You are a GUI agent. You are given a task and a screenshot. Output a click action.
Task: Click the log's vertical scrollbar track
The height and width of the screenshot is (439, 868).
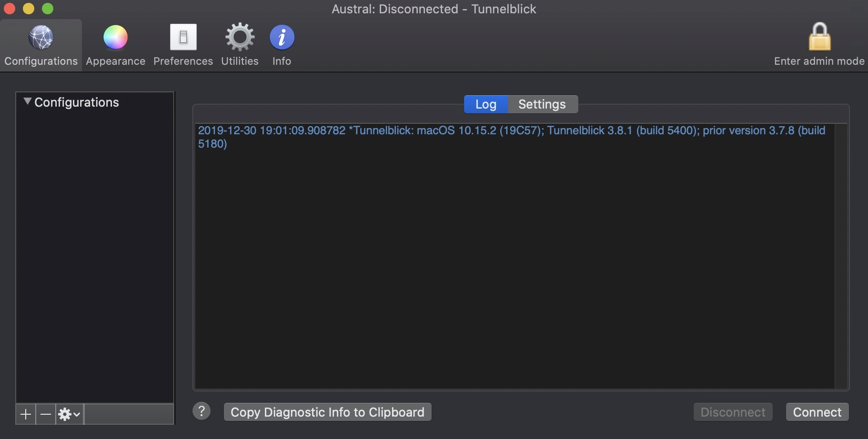(x=841, y=256)
